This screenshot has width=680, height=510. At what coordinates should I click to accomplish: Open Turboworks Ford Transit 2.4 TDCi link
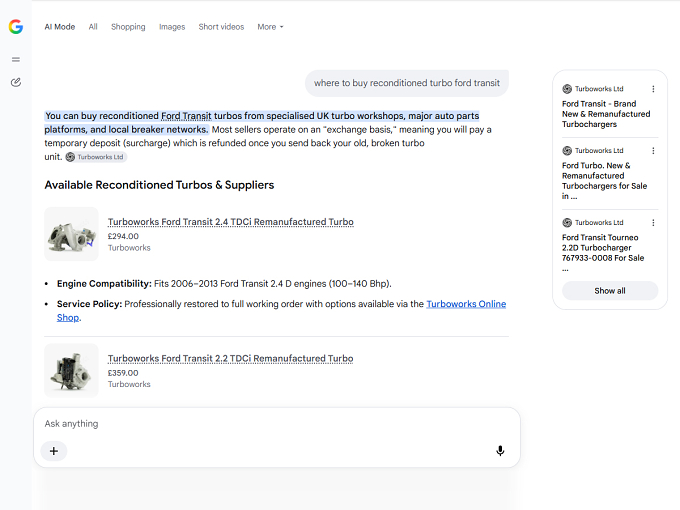[x=231, y=222]
